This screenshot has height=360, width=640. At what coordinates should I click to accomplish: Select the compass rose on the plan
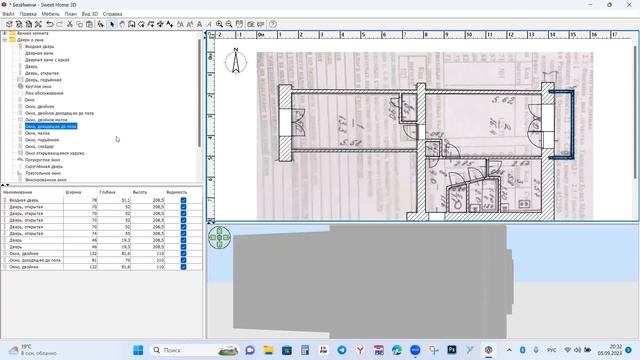[236, 62]
